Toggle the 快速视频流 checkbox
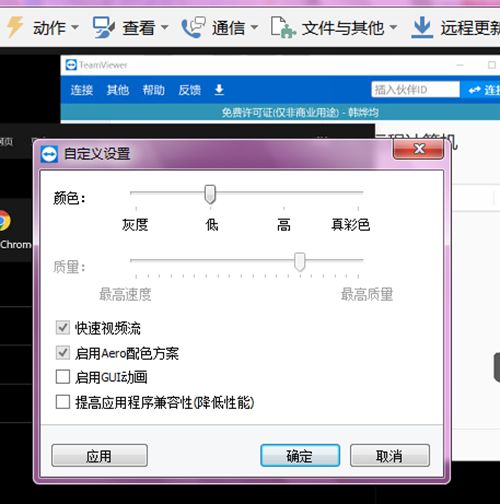The width and height of the screenshot is (500, 504). point(63,328)
